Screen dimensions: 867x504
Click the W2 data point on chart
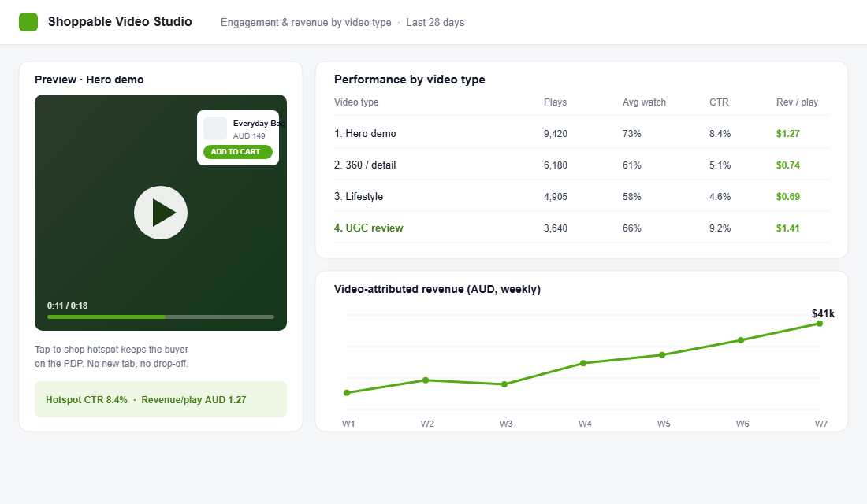coord(425,380)
